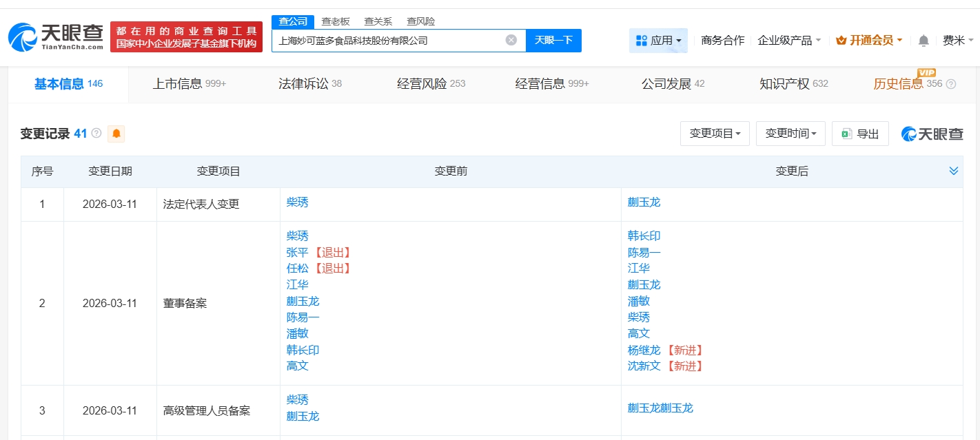Expand all rows with double-chevron icon
Viewport: 980px width, 440px height.
953,171
